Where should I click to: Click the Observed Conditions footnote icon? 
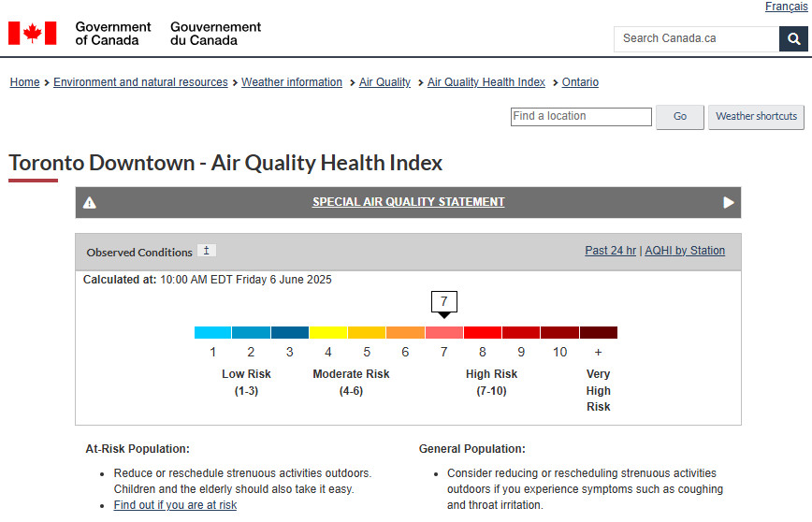(x=207, y=251)
